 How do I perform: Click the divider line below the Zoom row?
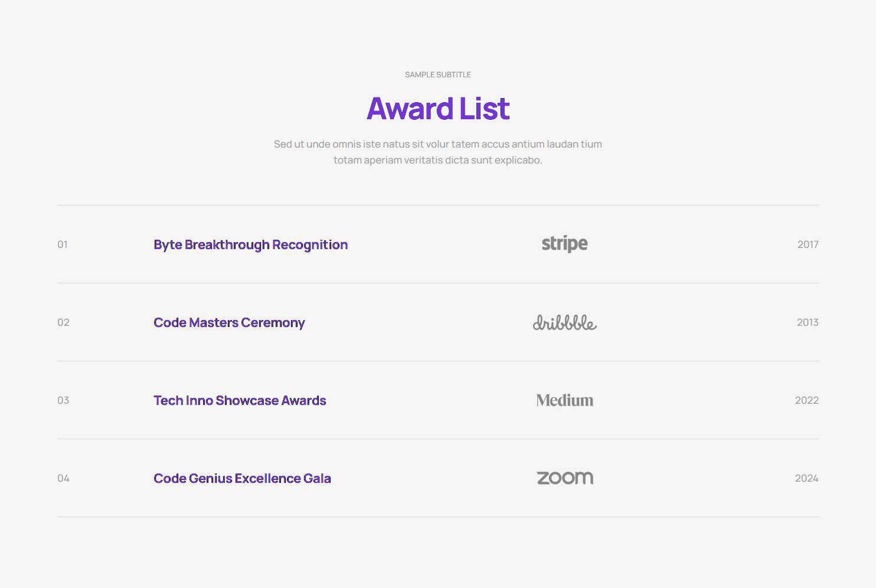pyautogui.click(x=437, y=517)
